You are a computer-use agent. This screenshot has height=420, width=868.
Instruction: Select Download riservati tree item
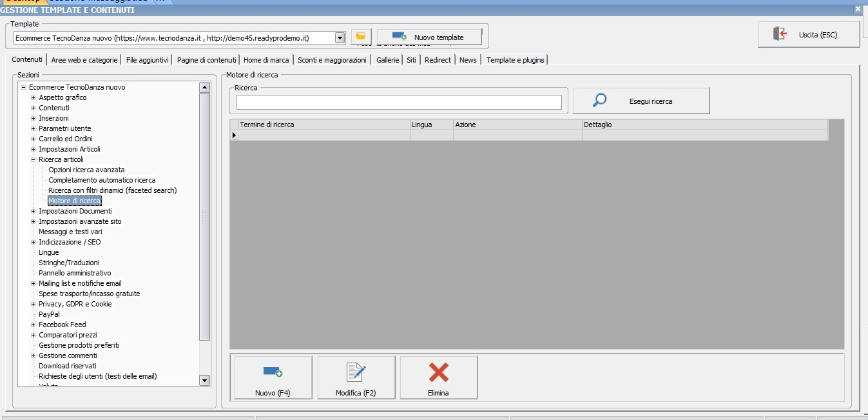coord(68,366)
